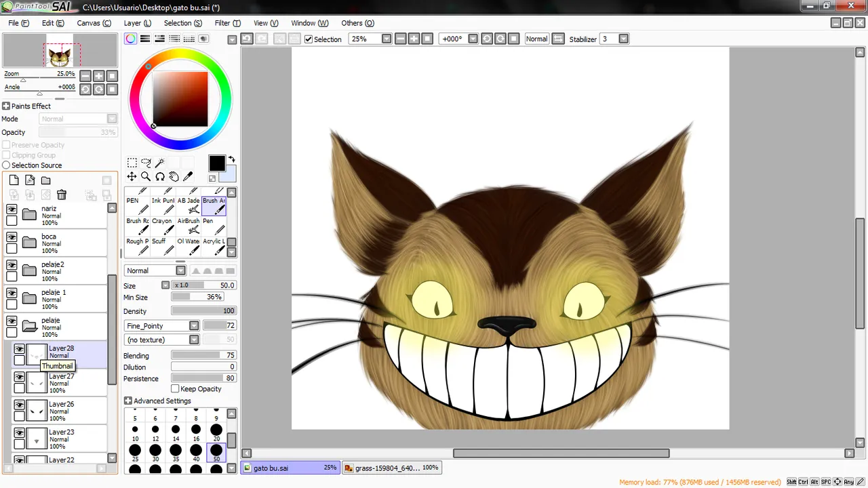Select the Selection Source radio button
868x488 pixels.
(x=6, y=165)
